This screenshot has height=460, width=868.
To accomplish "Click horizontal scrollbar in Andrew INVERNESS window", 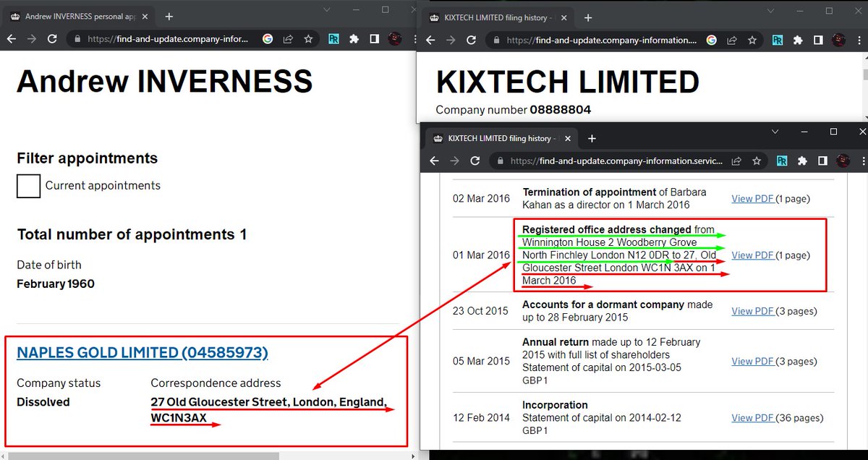I will coord(143,456).
